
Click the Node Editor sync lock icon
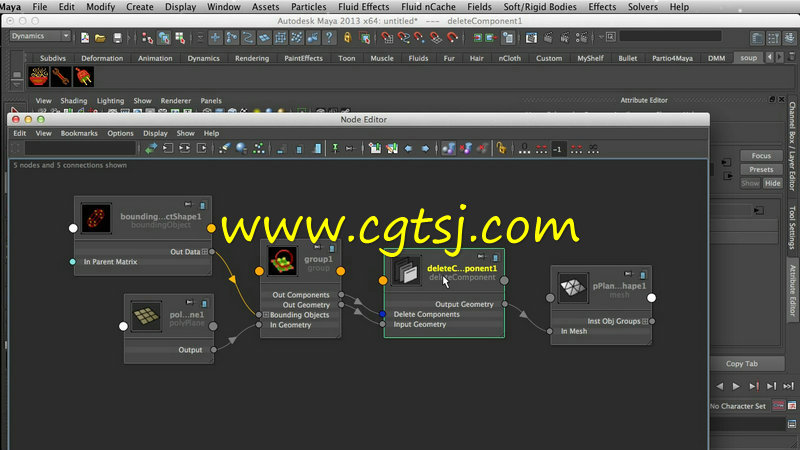(x=501, y=148)
